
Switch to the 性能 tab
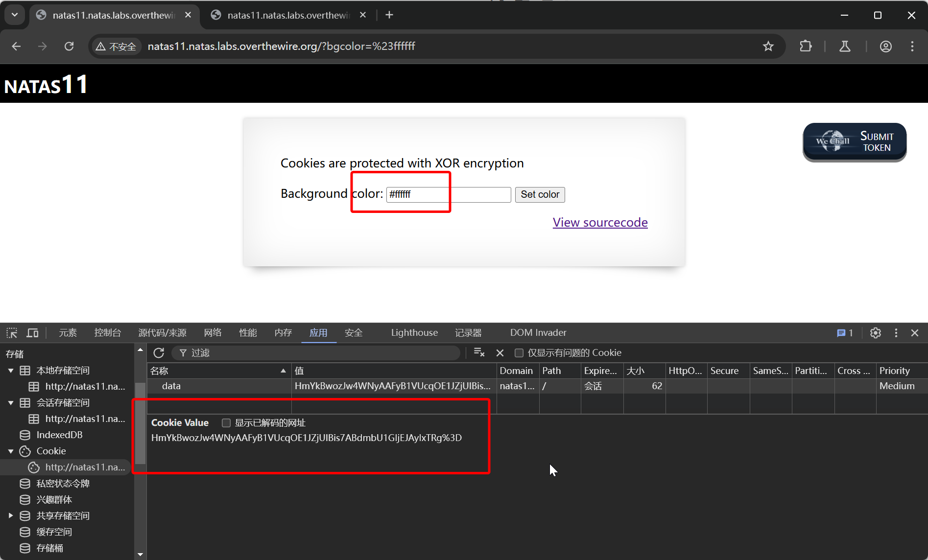[248, 333]
